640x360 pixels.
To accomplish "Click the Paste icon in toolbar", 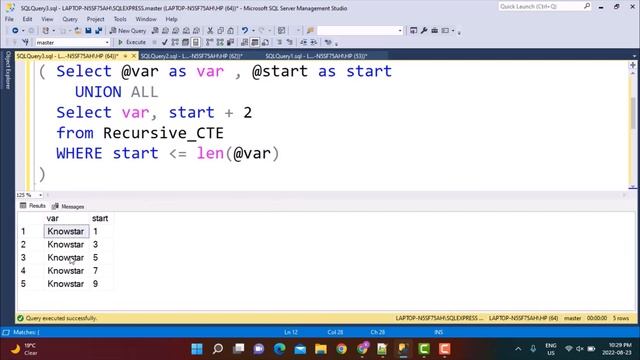I will pyautogui.click(x=231, y=31).
